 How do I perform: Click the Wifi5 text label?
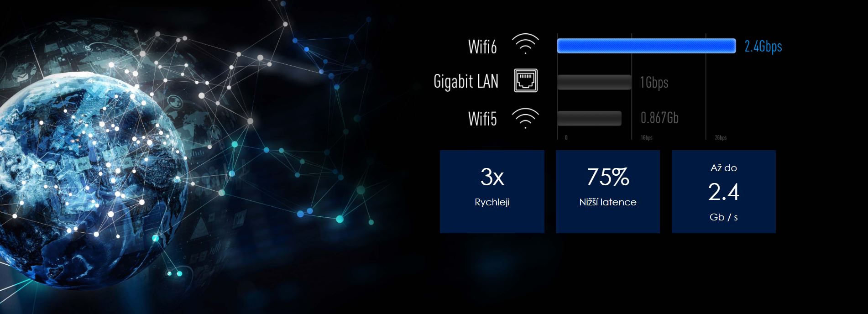coord(482,119)
